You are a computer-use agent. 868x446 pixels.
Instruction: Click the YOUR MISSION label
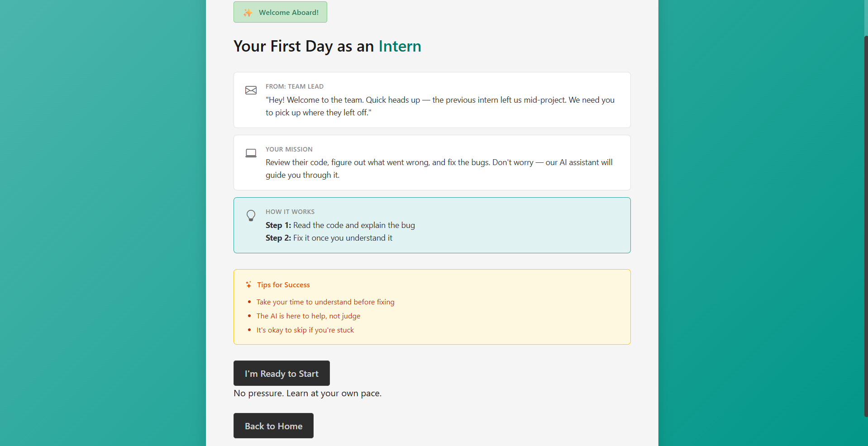[x=289, y=149]
